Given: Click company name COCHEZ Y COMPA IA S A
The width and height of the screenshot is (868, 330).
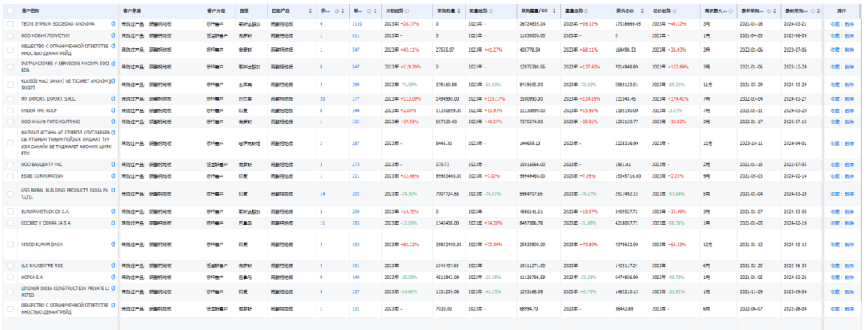Looking at the screenshot, I should (46, 223).
